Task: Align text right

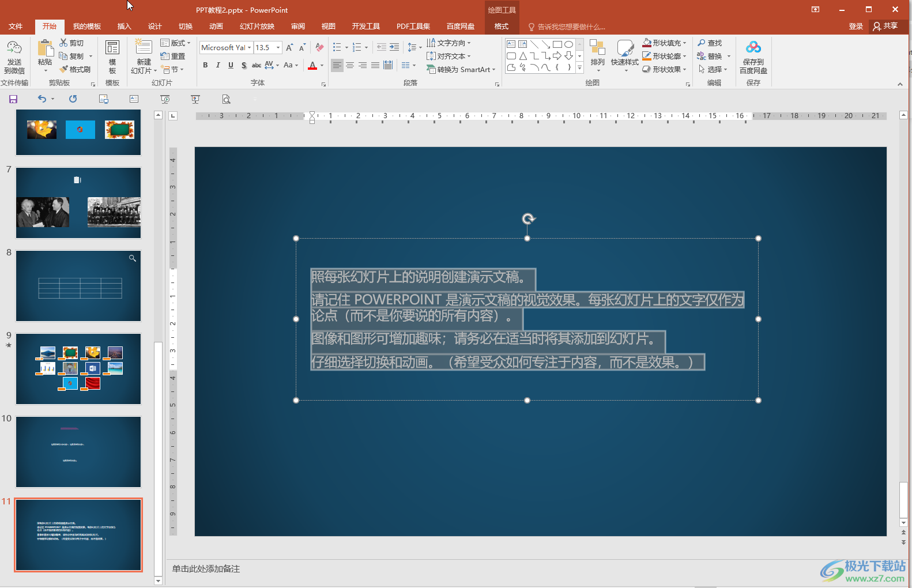Action: click(x=363, y=65)
